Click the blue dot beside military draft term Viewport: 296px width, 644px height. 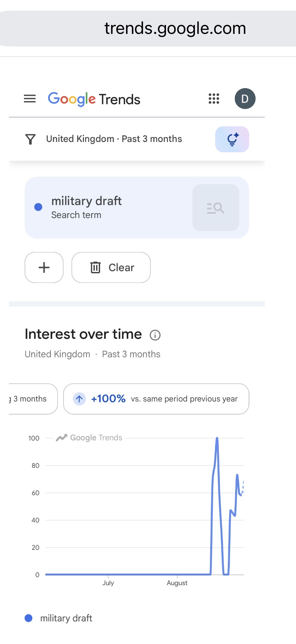click(38, 207)
